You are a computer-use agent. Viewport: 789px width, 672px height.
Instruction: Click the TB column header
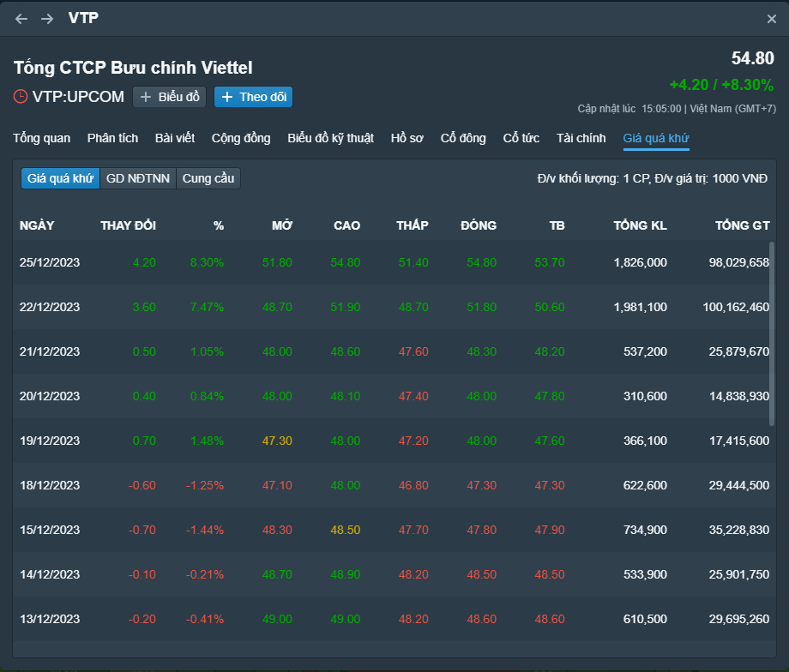pos(557,225)
